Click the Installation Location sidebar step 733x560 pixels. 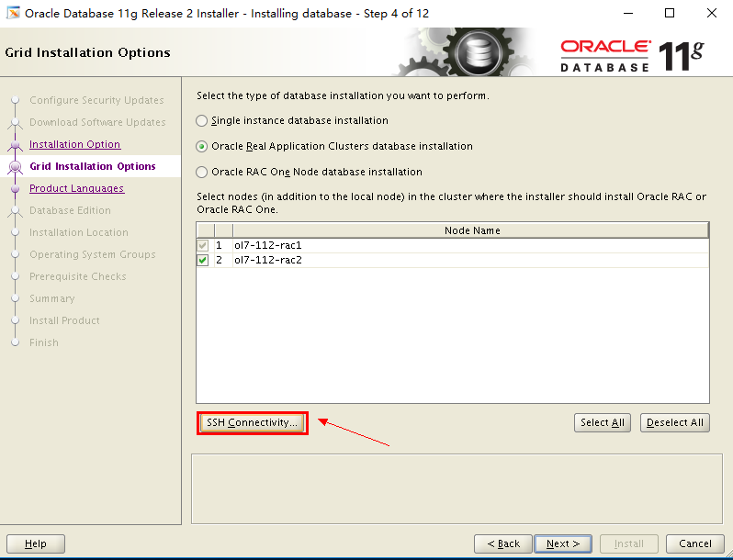pos(79,232)
